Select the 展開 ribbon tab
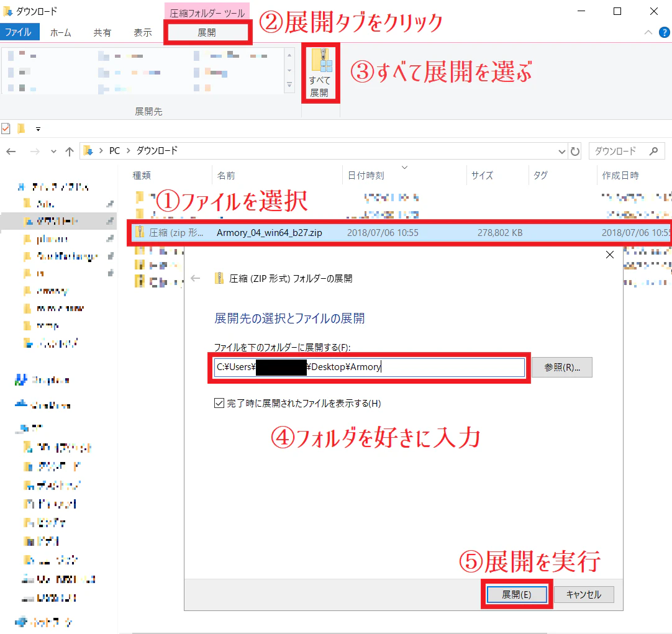Image resolution: width=672 pixels, height=634 pixels. pyautogui.click(x=207, y=32)
